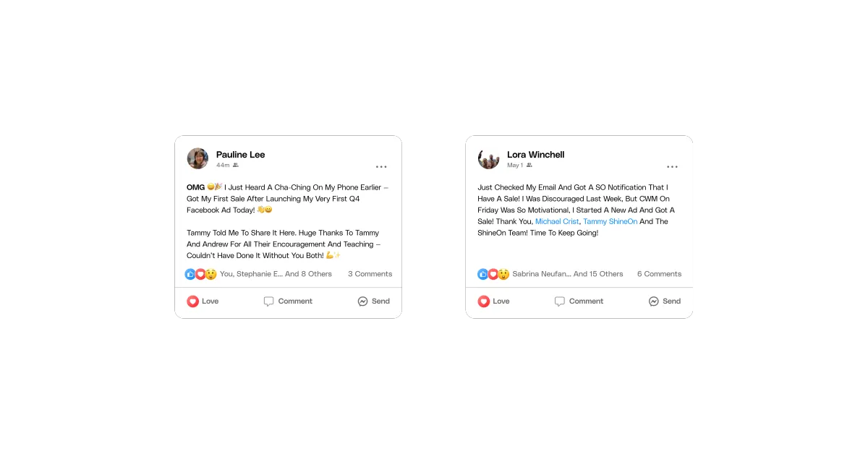Click Messenger Send icon on Lora's post
This screenshot has width=868, height=454.
tap(654, 301)
